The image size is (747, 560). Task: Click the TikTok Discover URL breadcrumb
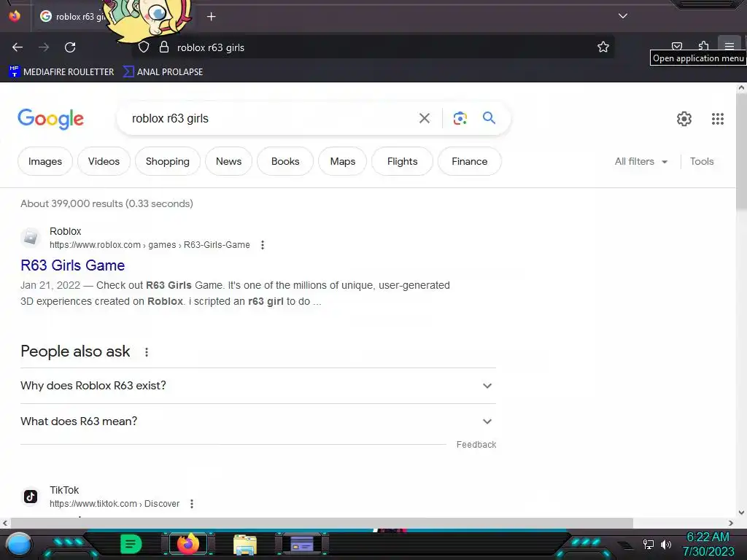(x=115, y=504)
